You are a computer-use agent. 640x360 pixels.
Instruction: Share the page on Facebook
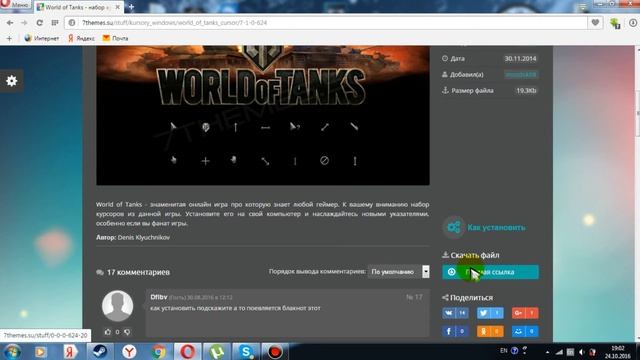(x=455, y=331)
